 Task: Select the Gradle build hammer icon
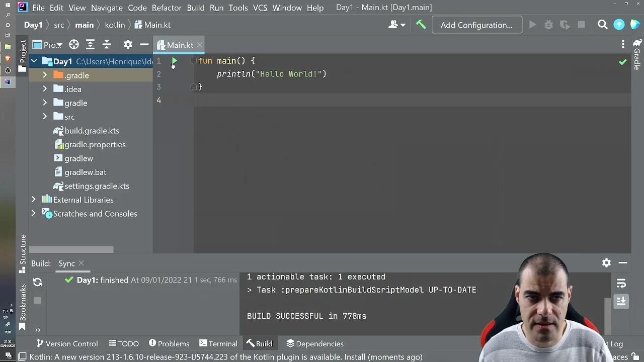click(x=421, y=24)
